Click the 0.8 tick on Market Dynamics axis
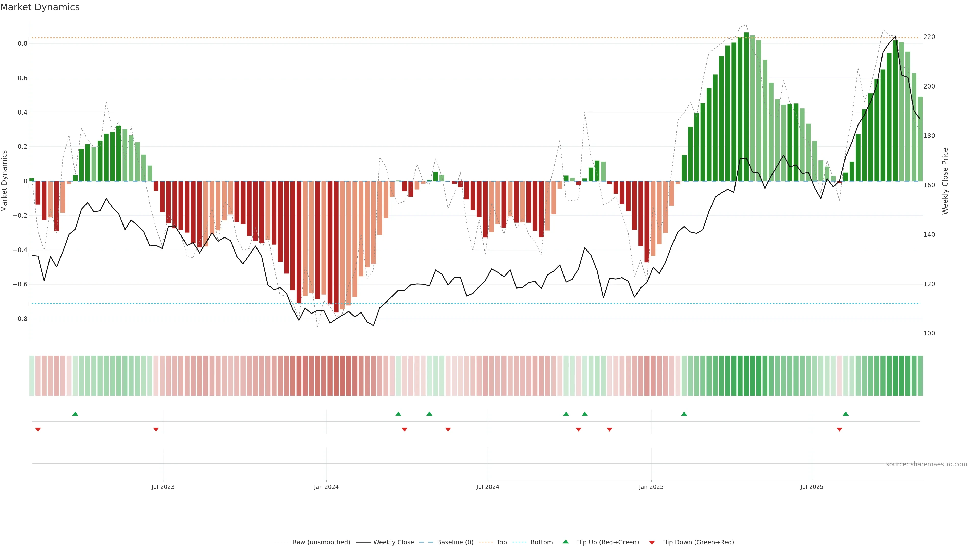The image size is (980, 551). [22, 44]
